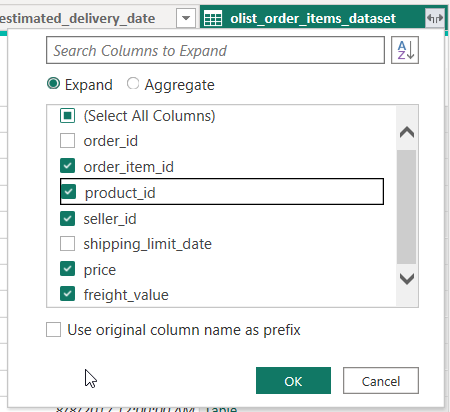Click the estimated_delivery_date column header text
Viewport: 450px width, 412px height.
tap(77, 18)
